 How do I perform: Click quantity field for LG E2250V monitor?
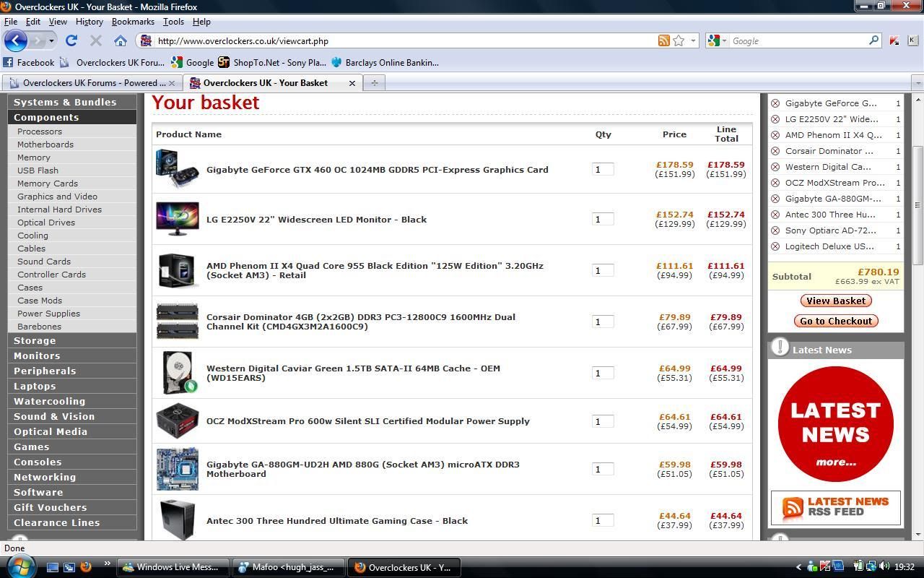603,219
